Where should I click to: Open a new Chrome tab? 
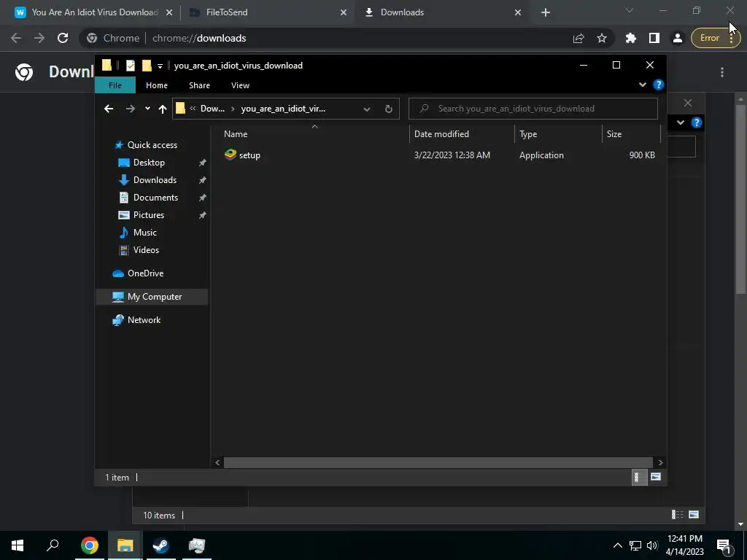(546, 12)
